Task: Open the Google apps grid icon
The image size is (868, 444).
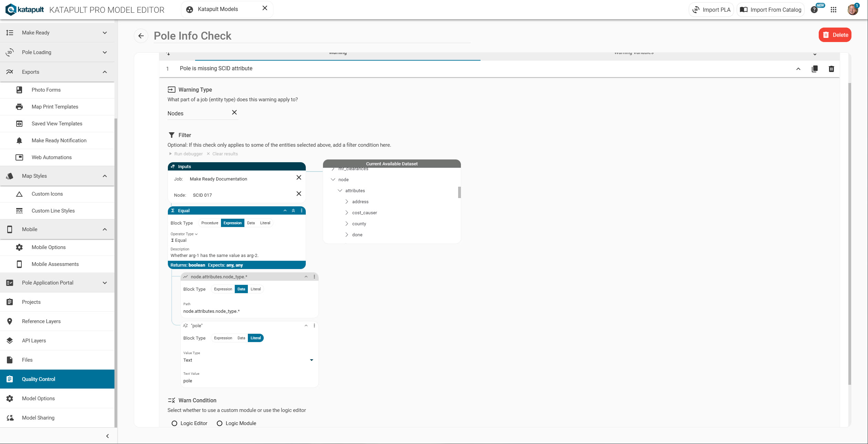Action: [834, 10]
